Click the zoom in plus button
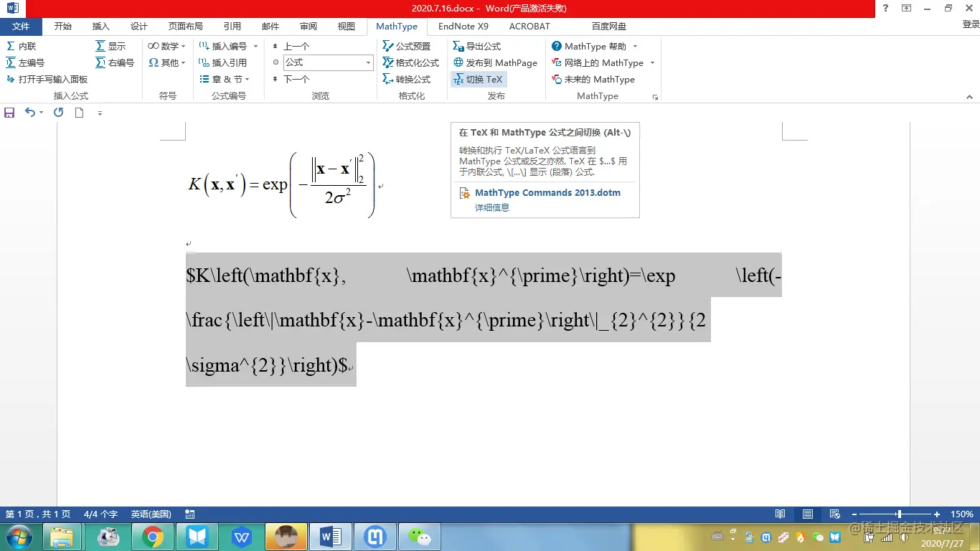Screen dimensions: 980x551 pos(937,514)
